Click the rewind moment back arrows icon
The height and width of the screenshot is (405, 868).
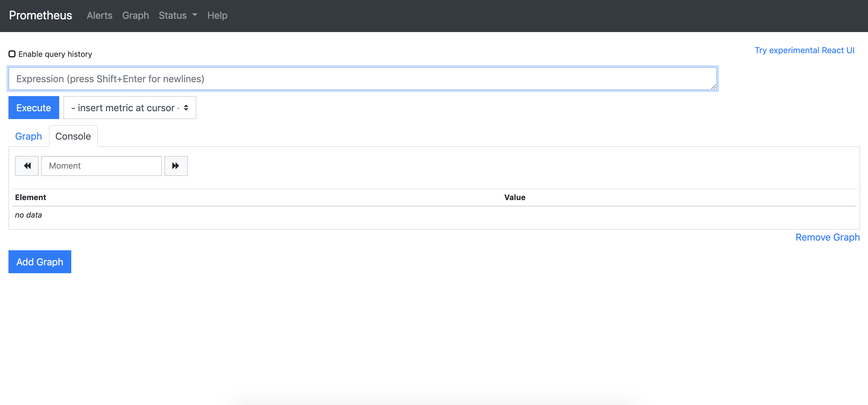click(x=27, y=166)
